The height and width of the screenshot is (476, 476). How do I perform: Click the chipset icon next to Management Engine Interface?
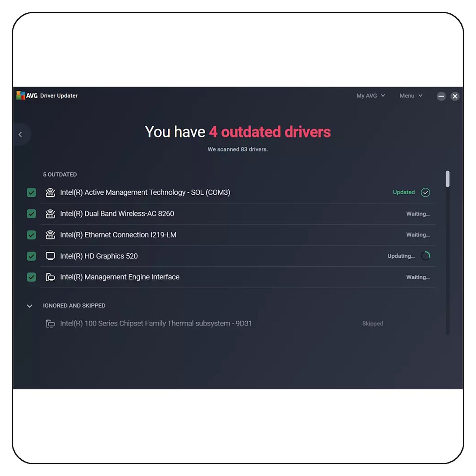[x=50, y=277]
